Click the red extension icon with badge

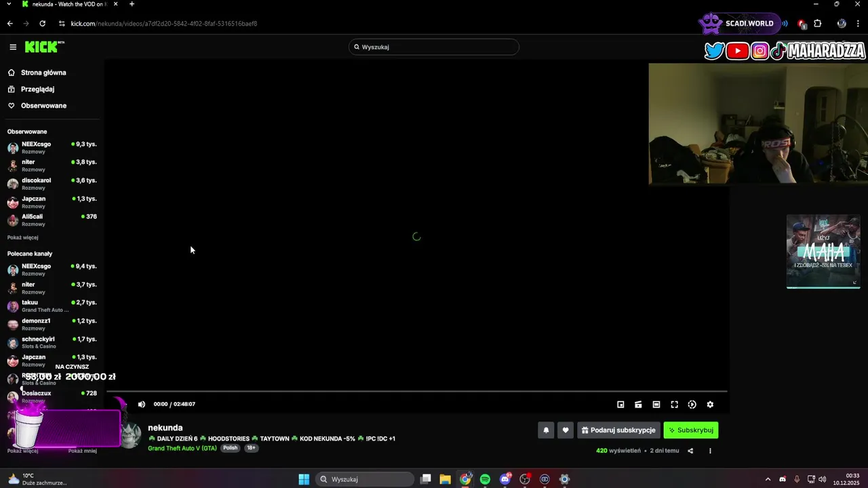click(802, 24)
